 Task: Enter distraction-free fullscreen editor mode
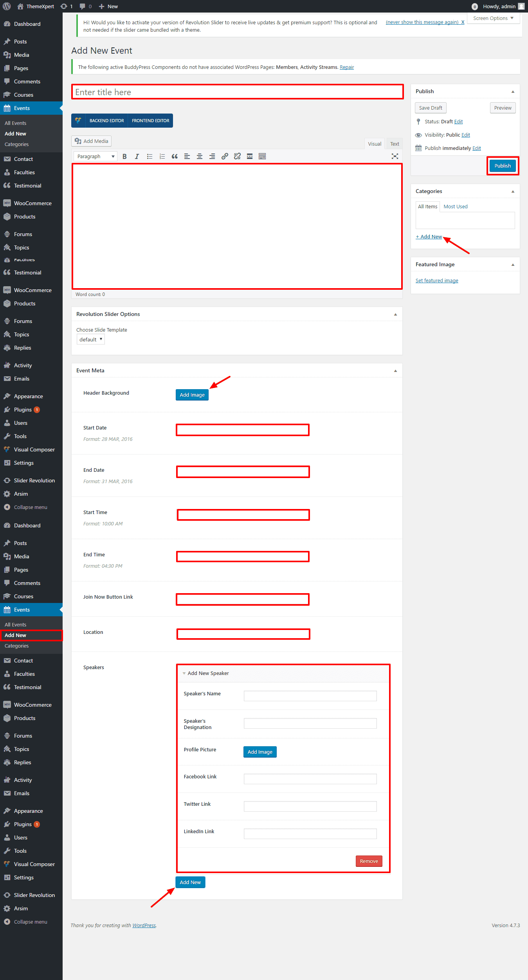(x=395, y=157)
